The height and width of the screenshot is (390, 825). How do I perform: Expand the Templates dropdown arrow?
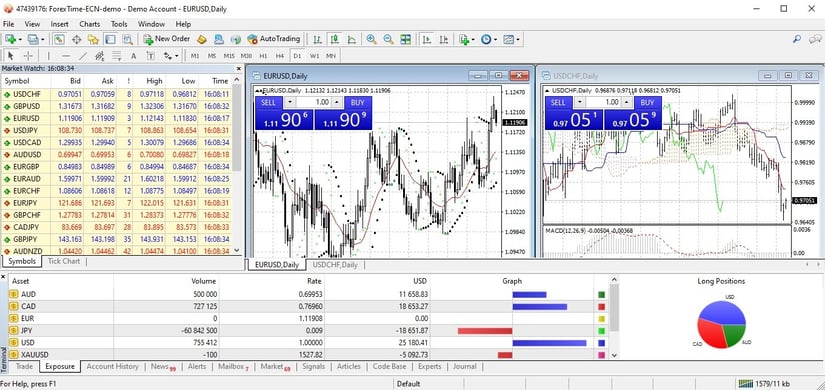pyautogui.click(x=518, y=39)
